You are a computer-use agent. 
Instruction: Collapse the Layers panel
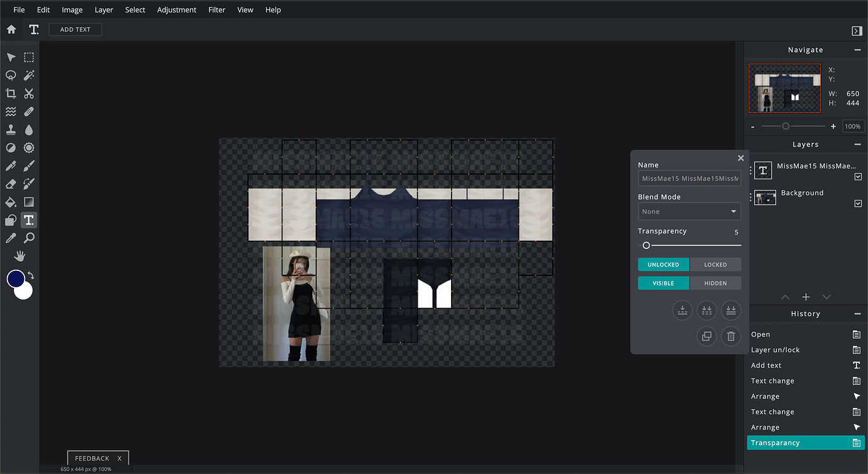point(857,144)
